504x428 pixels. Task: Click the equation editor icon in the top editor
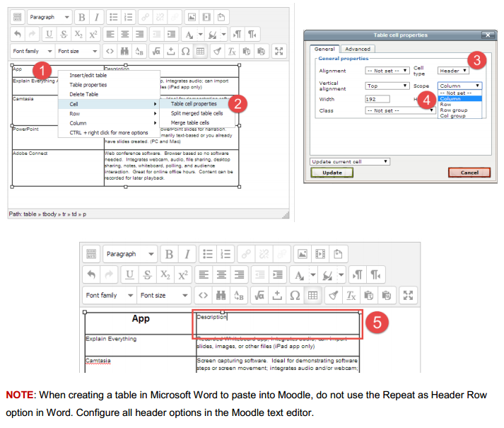156,51
